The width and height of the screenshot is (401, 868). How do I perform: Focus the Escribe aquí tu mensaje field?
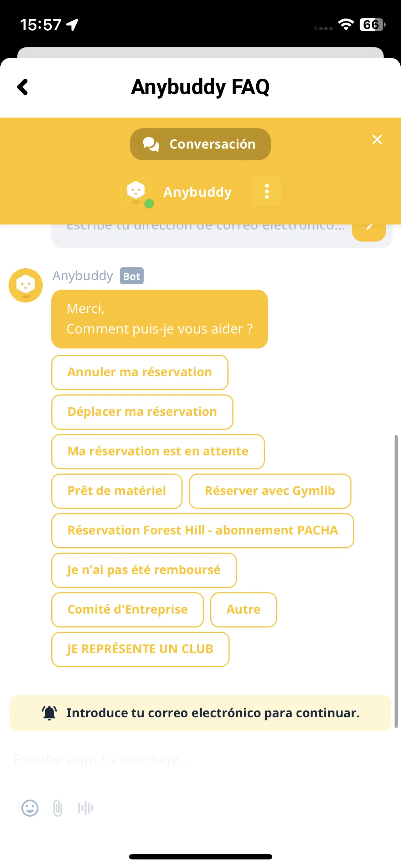[x=200, y=760]
